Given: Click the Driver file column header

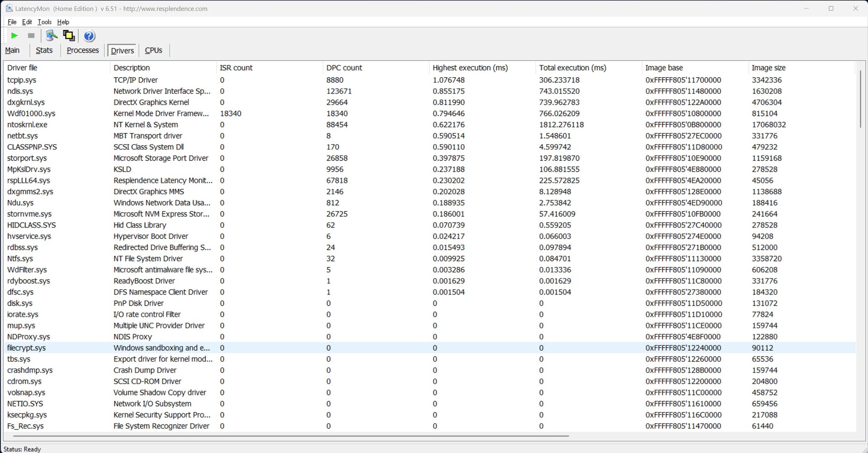Looking at the screenshot, I should pos(22,68).
